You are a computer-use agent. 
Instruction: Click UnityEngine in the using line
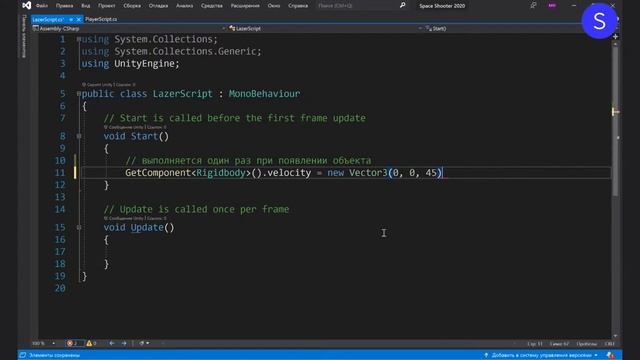[144, 64]
